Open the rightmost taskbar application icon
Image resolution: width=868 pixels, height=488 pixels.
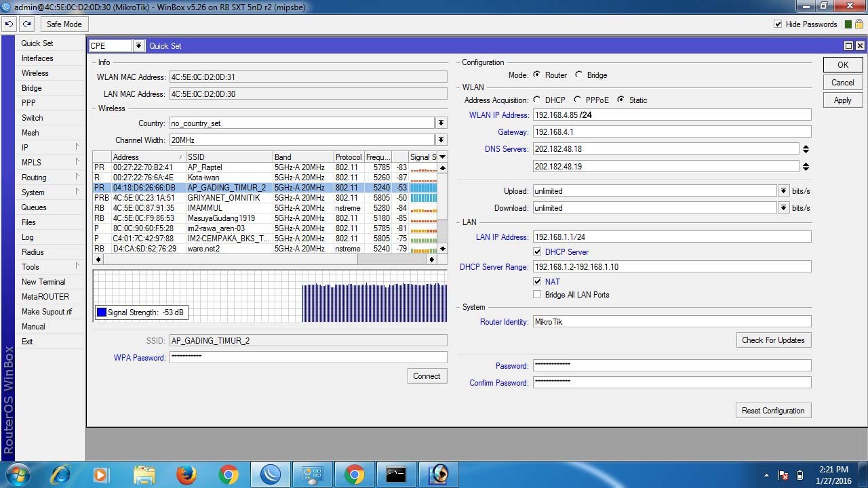coord(438,474)
